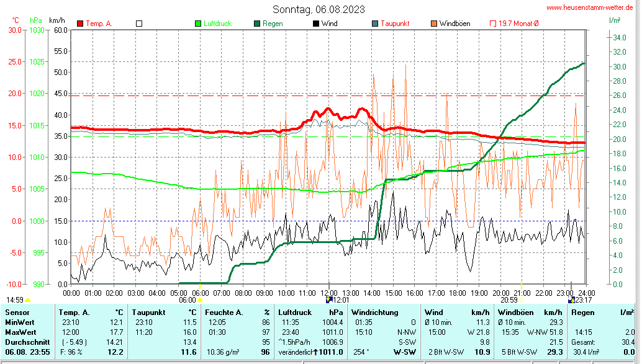Click the dark green Regen legend marker
The height and width of the screenshot is (364, 642).
(x=257, y=24)
